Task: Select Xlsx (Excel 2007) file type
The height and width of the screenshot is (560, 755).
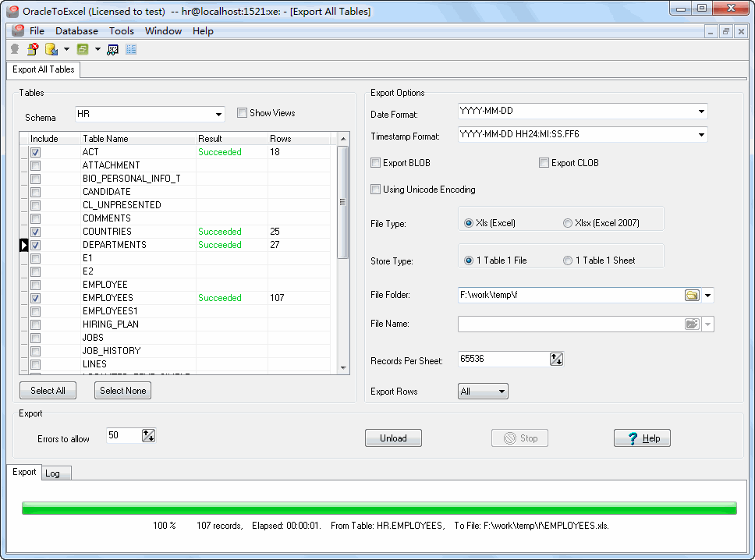Action: (568, 223)
